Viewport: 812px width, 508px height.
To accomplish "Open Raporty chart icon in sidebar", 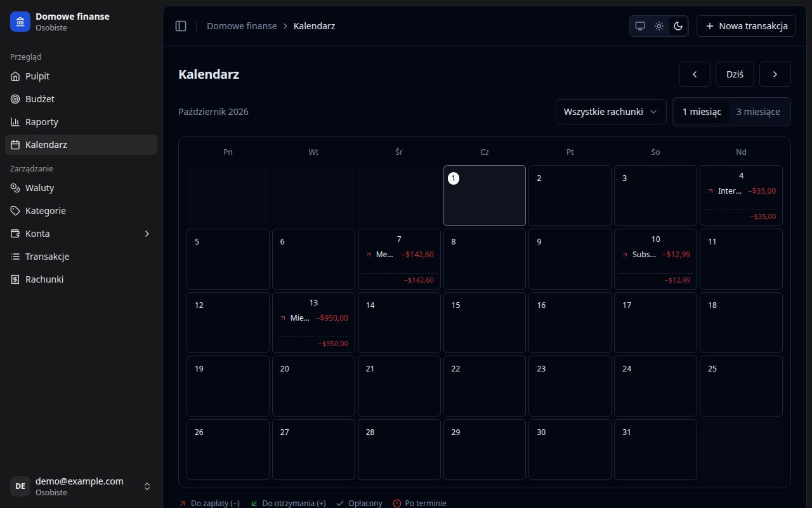I will pos(16,122).
